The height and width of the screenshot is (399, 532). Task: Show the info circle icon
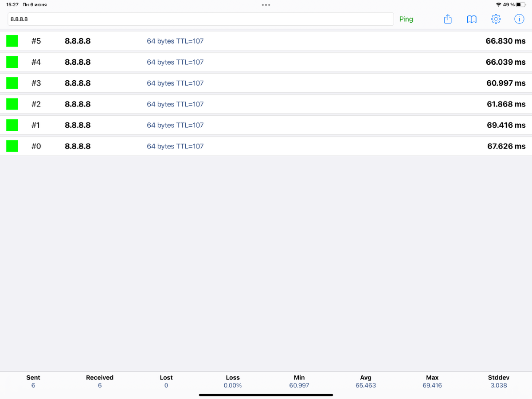519,19
